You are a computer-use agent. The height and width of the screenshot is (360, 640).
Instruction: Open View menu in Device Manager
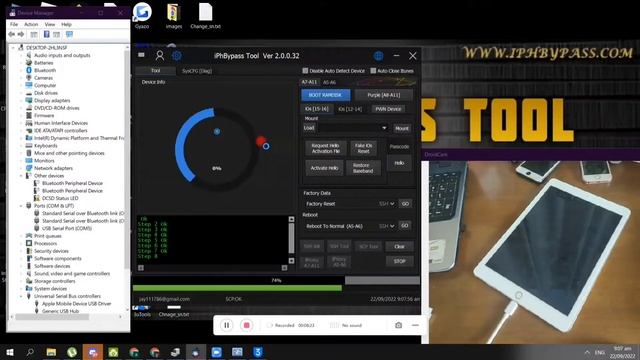coord(50,24)
